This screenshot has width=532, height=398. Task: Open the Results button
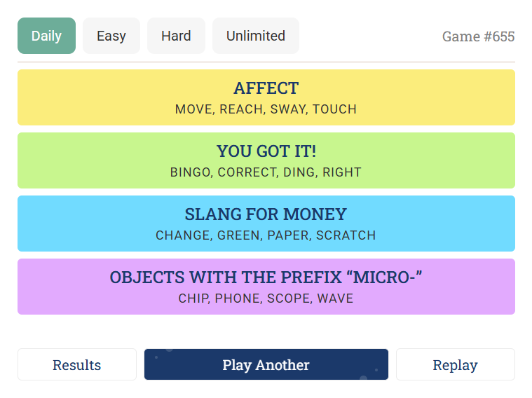pyautogui.click(x=77, y=365)
